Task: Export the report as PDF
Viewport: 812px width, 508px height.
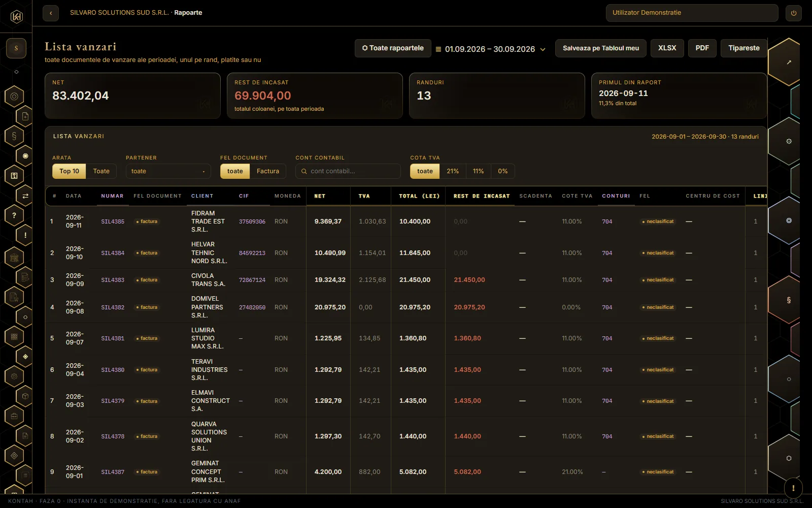Action: point(702,48)
